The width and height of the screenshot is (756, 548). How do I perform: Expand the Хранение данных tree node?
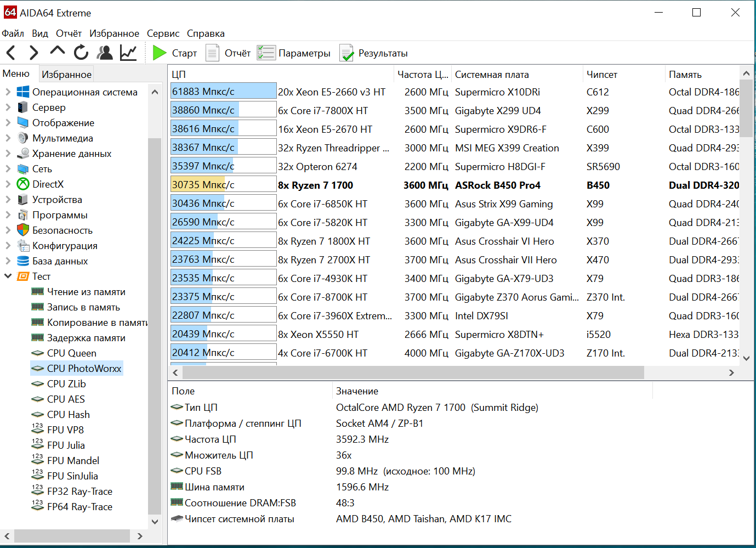8,153
